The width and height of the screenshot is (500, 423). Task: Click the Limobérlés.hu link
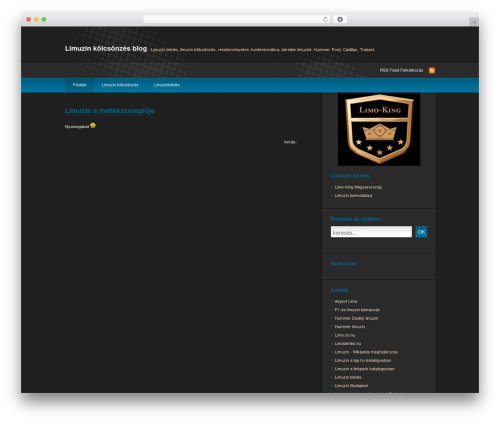pos(348,344)
